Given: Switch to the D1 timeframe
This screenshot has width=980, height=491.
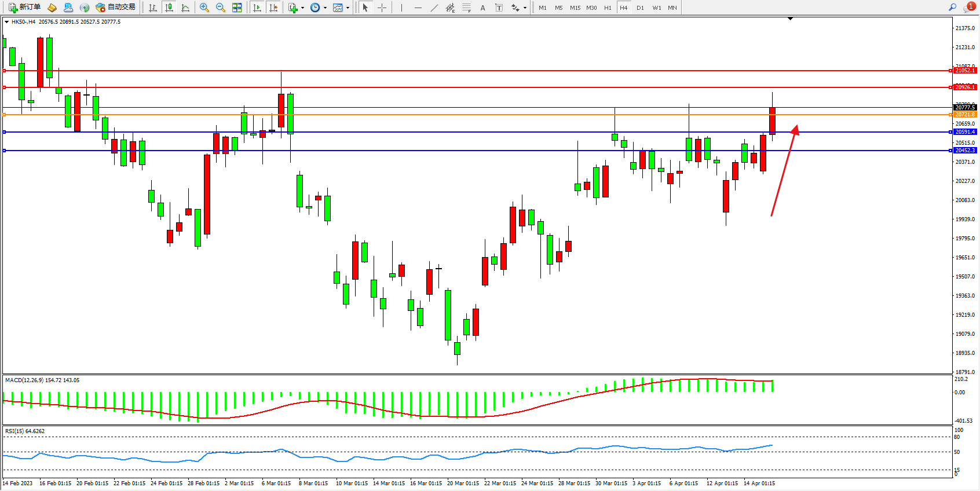Looking at the screenshot, I should (640, 8).
